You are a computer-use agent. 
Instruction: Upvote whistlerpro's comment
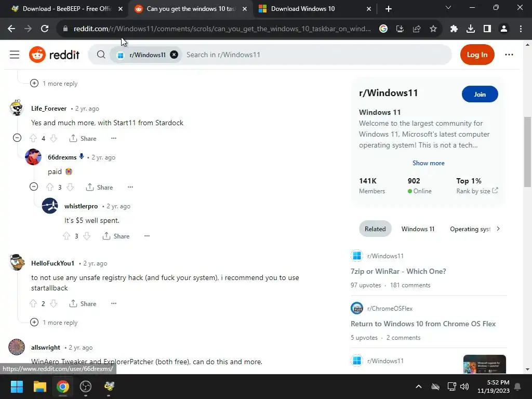click(66, 236)
